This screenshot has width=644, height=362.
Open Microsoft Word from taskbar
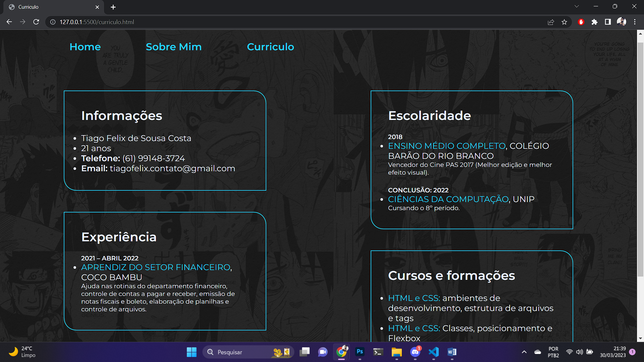pyautogui.click(x=452, y=352)
